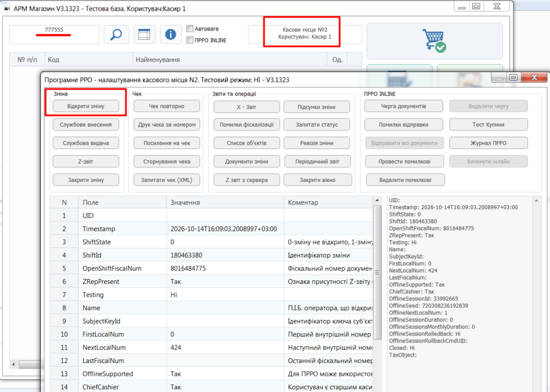Toggle the ПРРО INLINE checkbox
The height and width of the screenshot is (392, 550).
[190, 40]
